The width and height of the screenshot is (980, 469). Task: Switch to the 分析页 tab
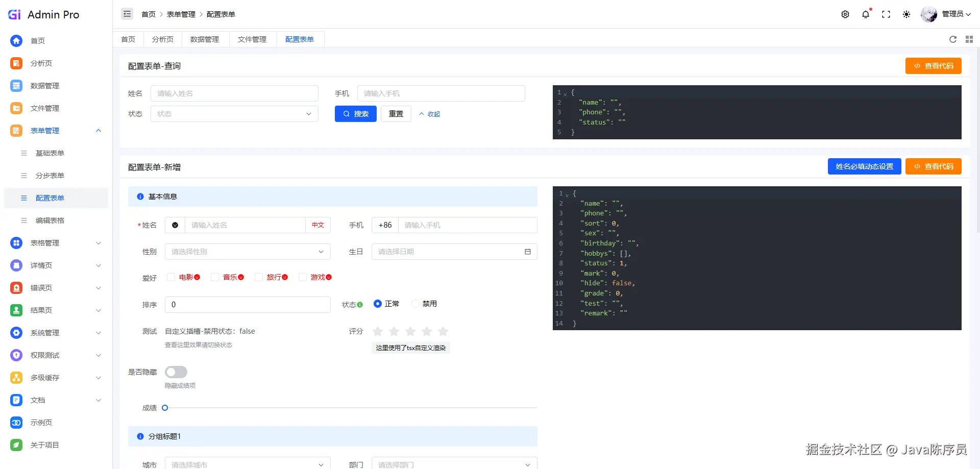click(x=163, y=39)
